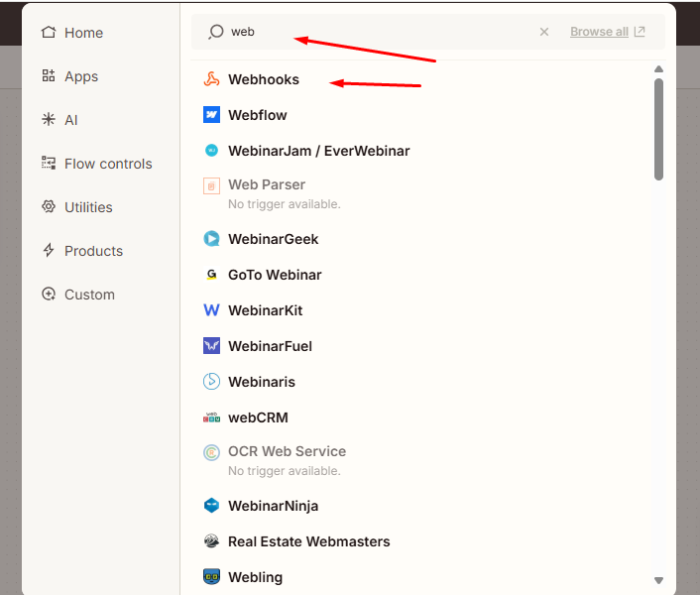
Task: Click the webCRM logo icon
Action: coord(211,417)
